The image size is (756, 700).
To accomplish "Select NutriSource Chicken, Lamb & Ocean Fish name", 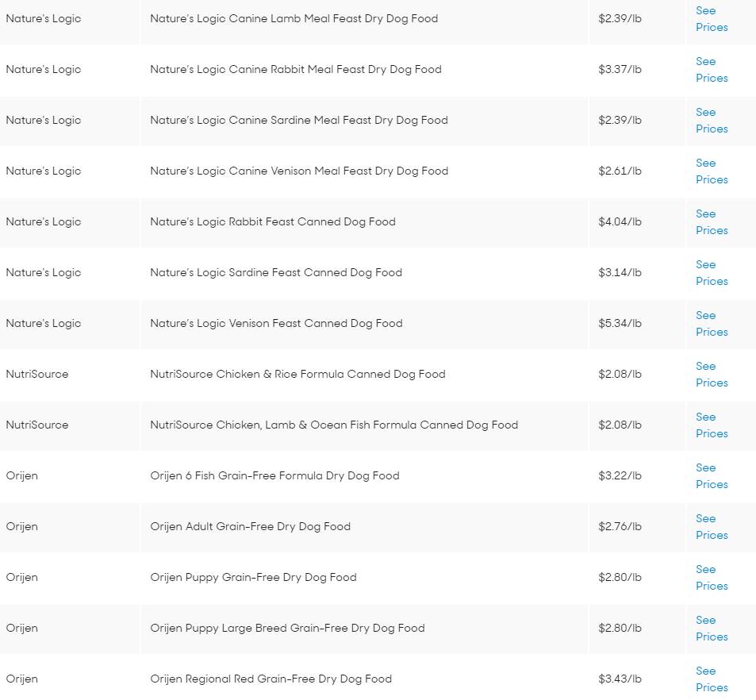I will [334, 425].
